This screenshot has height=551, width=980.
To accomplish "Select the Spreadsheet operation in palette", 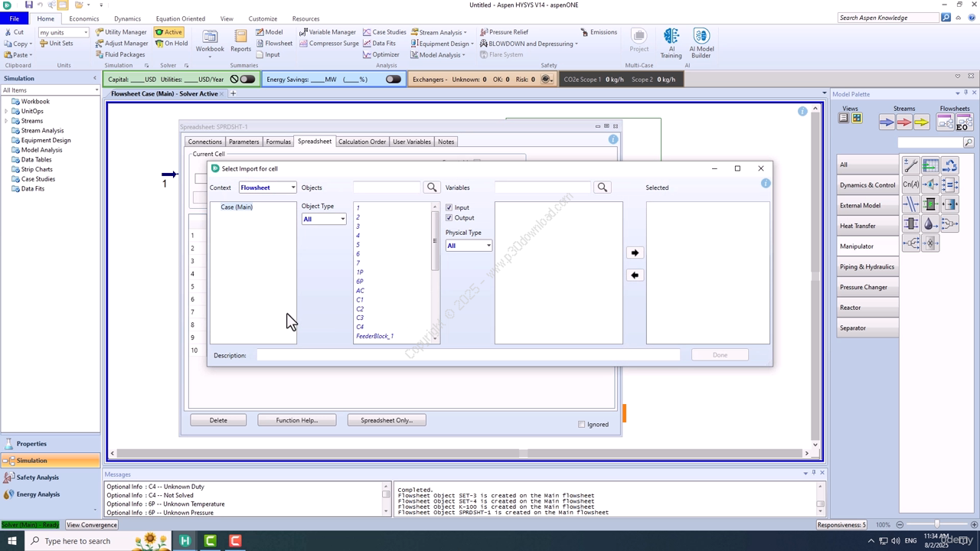I will click(x=930, y=165).
